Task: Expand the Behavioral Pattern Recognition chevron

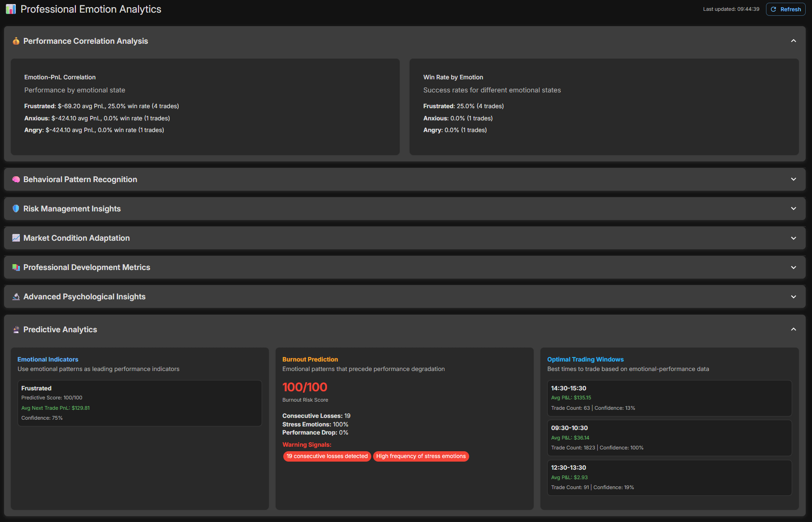Action: click(x=794, y=179)
